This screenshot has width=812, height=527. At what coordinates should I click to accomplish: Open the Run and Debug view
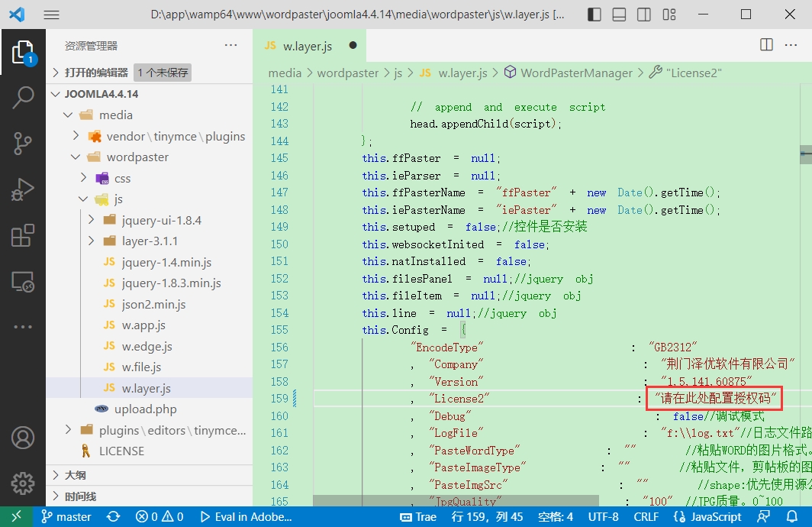pos(23,189)
